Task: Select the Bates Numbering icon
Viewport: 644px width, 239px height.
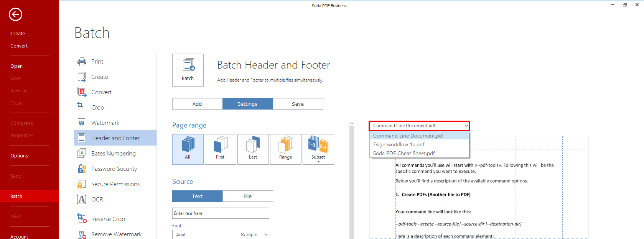Action: pos(82,154)
